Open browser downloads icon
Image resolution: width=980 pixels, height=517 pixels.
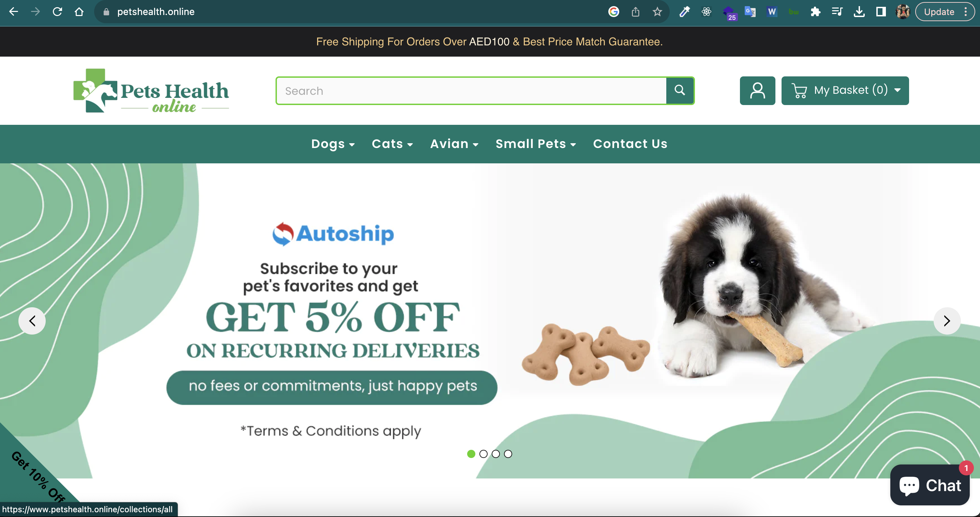point(859,12)
